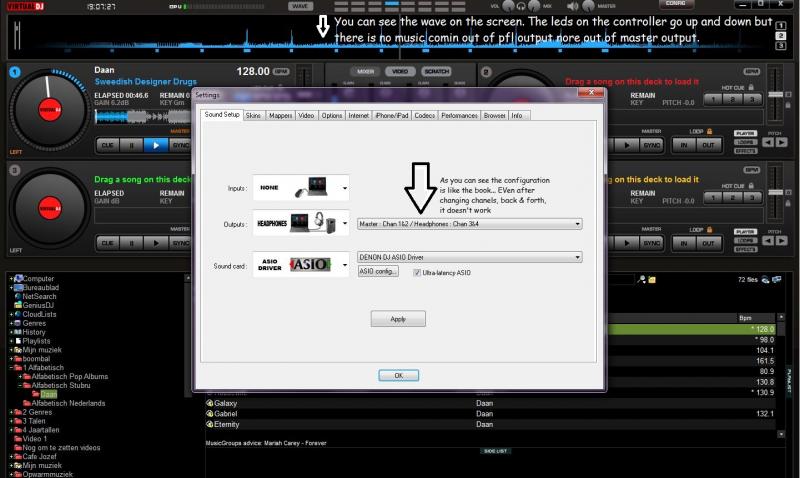Click the ASIO driver logo image
This screenshot has width=800, height=478.
coord(310,264)
